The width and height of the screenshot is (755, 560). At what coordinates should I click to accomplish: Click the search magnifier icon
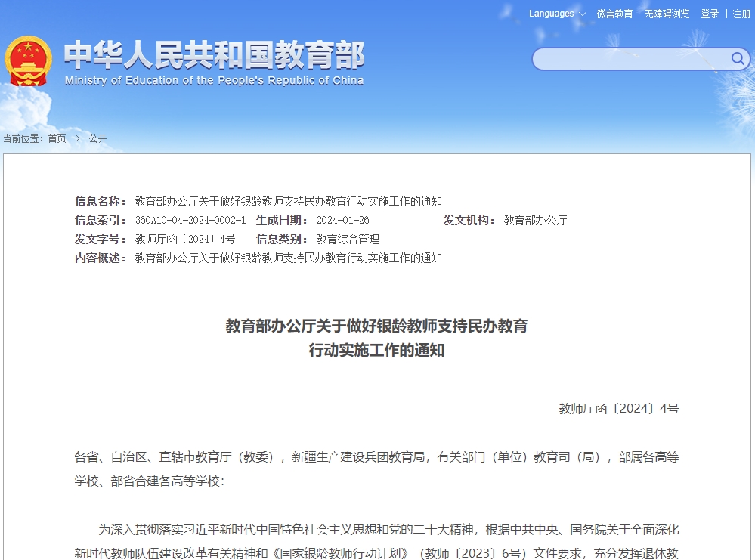(737, 59)
